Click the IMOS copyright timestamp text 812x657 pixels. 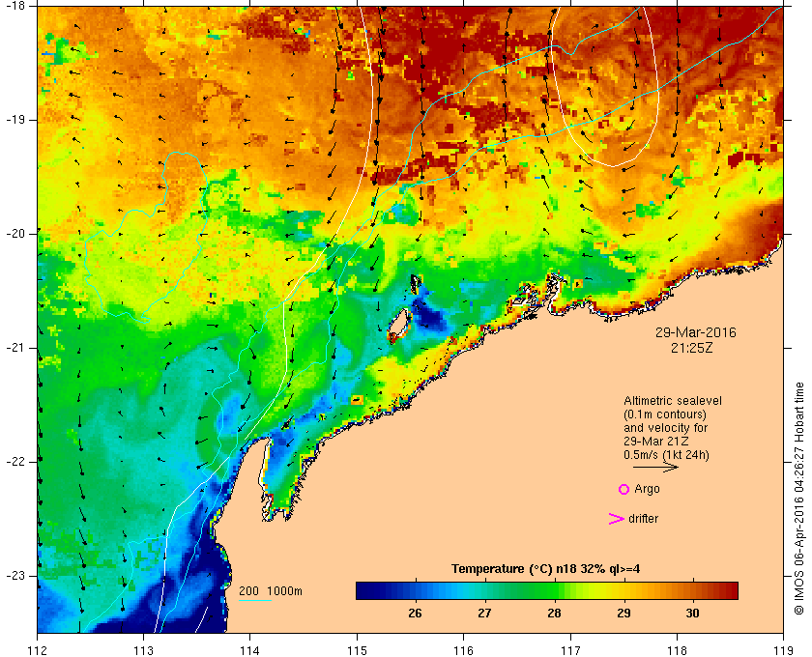(799, 498)
